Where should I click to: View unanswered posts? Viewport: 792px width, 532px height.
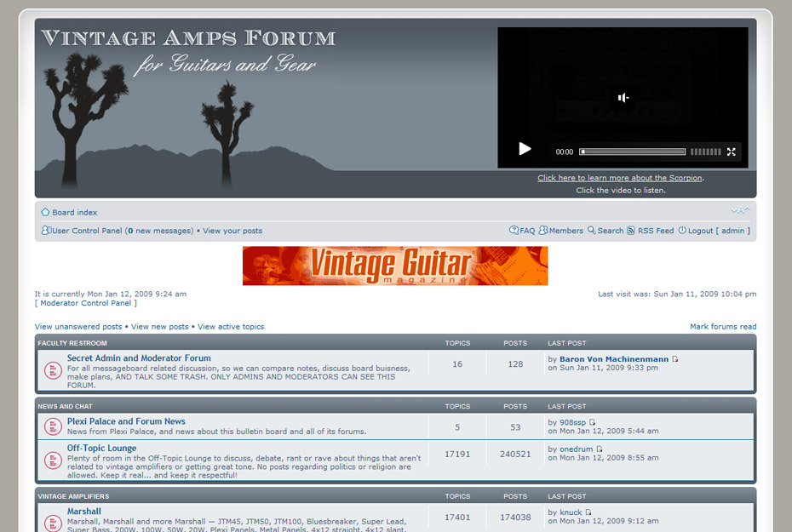click(78, 327)
